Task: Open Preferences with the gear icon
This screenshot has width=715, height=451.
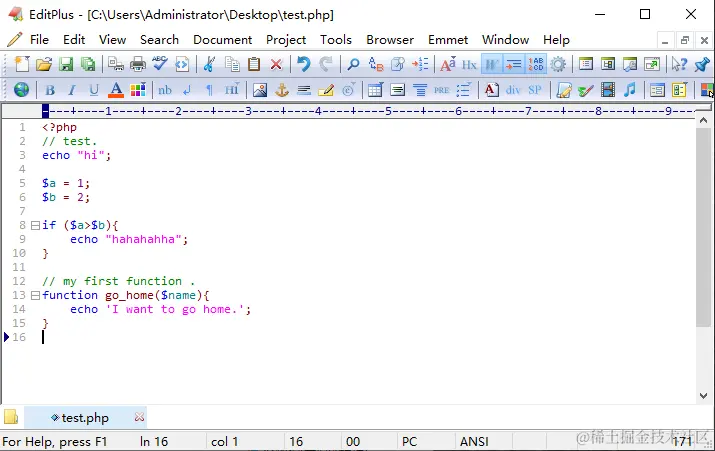Action: [558, 64]
